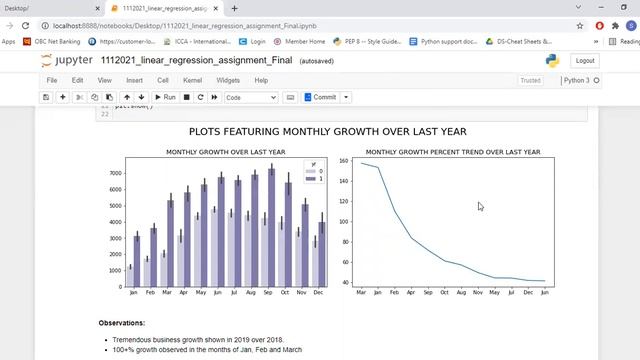Expand more bookmarks chevron
This screenshot has width=640, height=360.
point(596,41)
